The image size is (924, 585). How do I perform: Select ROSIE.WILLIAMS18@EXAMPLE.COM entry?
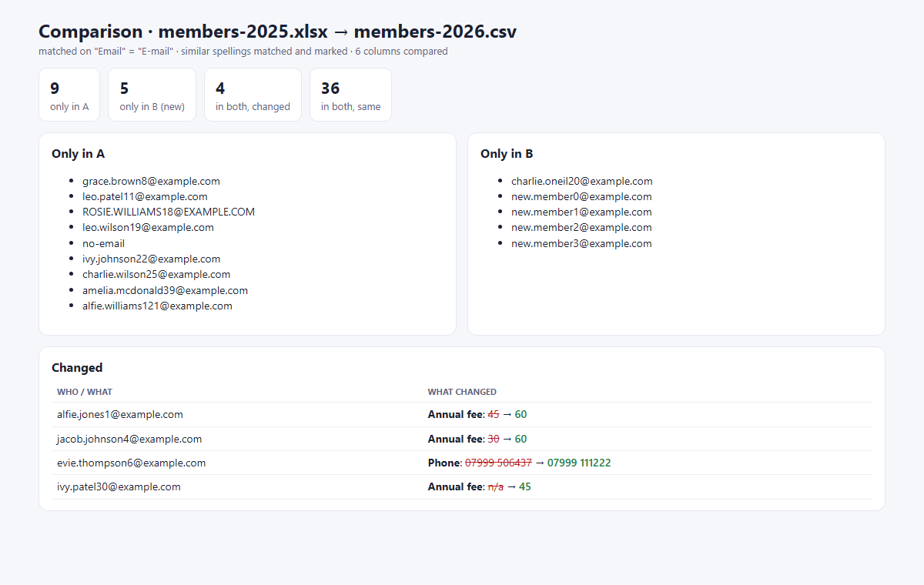(x=169, y=212)
